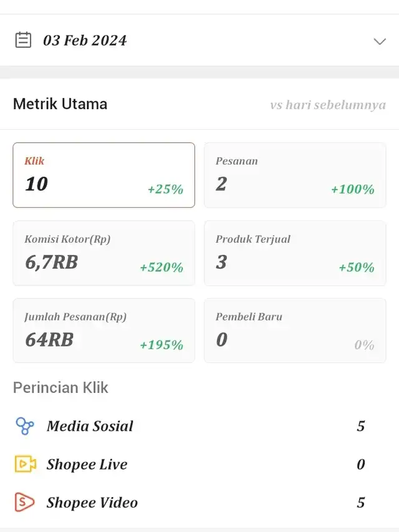Click the Perincian Klik section heading
This screenshot has width=399, height=532.
coord(60,387)
